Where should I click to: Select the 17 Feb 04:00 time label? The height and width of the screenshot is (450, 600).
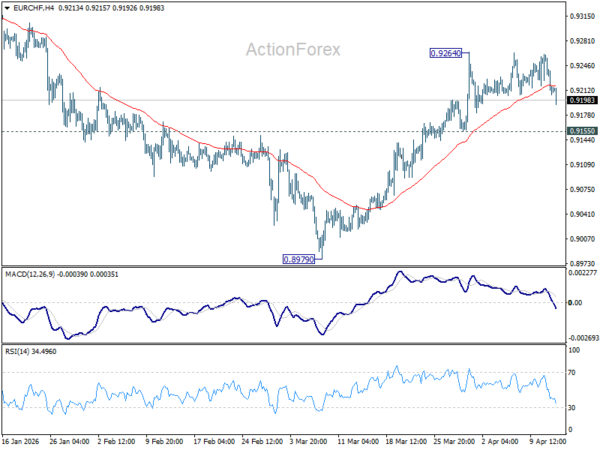(214, 441)
